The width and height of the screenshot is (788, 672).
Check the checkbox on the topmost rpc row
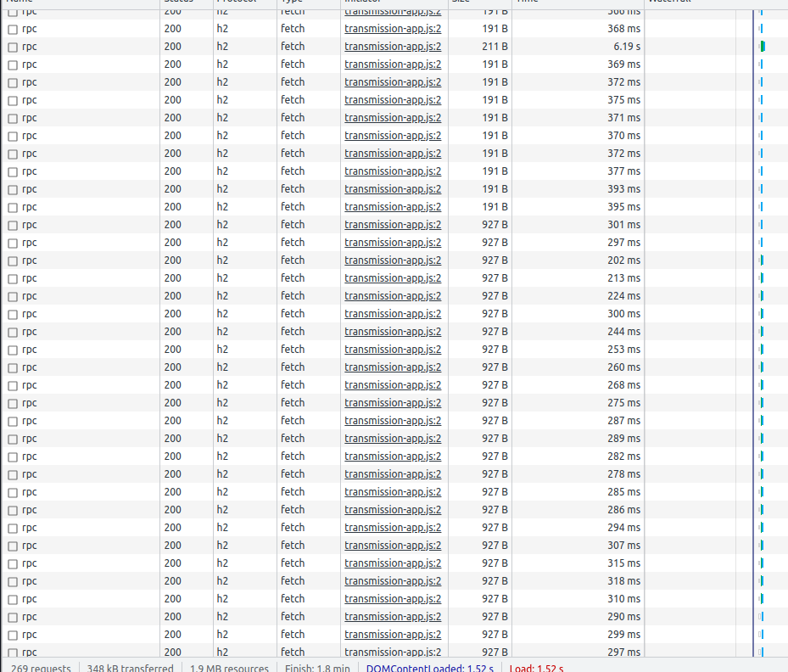(12, 10)
